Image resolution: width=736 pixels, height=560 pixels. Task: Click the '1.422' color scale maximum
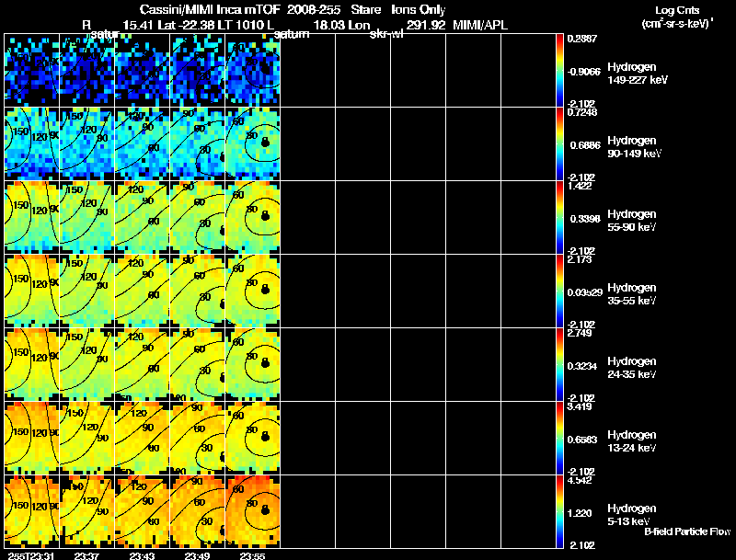(580, 186)
